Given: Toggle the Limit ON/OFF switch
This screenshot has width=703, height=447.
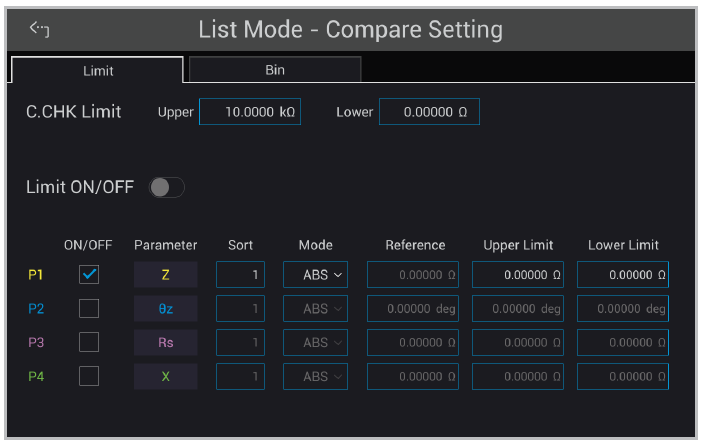Looking at the screenshot, I should coord(166,187).
